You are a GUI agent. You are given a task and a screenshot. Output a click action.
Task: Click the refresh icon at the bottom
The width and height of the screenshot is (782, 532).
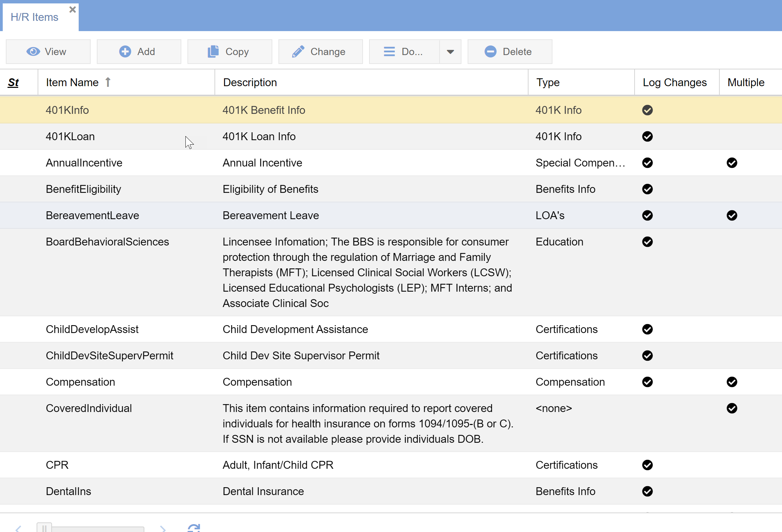click(x=194, y=528)
